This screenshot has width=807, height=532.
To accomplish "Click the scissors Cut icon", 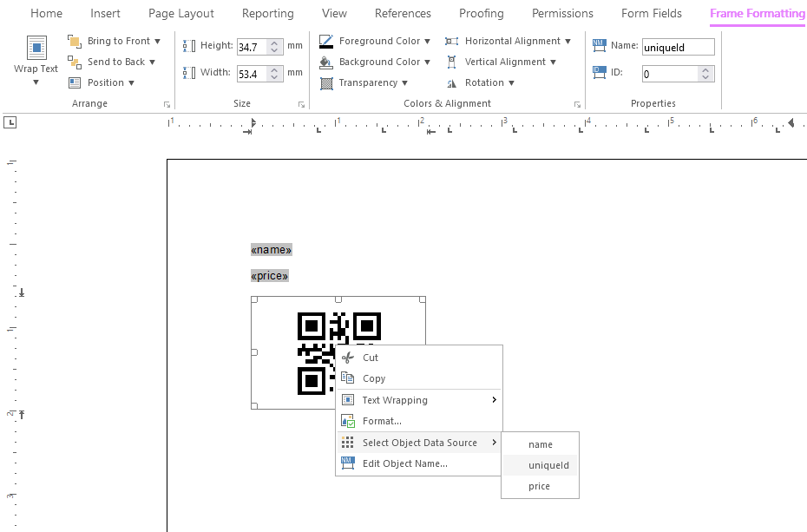I will pos(348,358).
